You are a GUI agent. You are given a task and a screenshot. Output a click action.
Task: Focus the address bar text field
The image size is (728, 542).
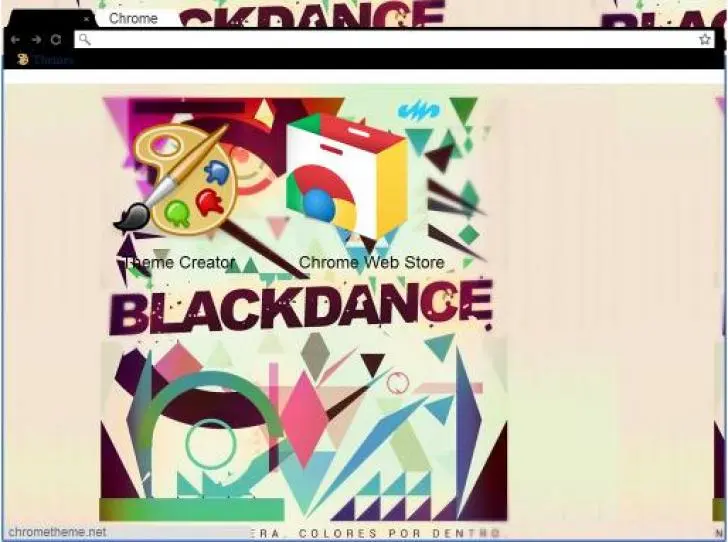pyautogui.click(x=390, y=40)
